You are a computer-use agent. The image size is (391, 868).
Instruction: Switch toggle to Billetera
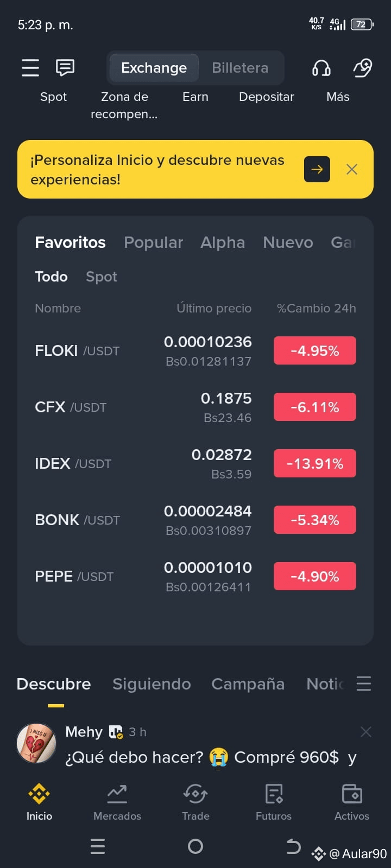[x=240, y=68]
